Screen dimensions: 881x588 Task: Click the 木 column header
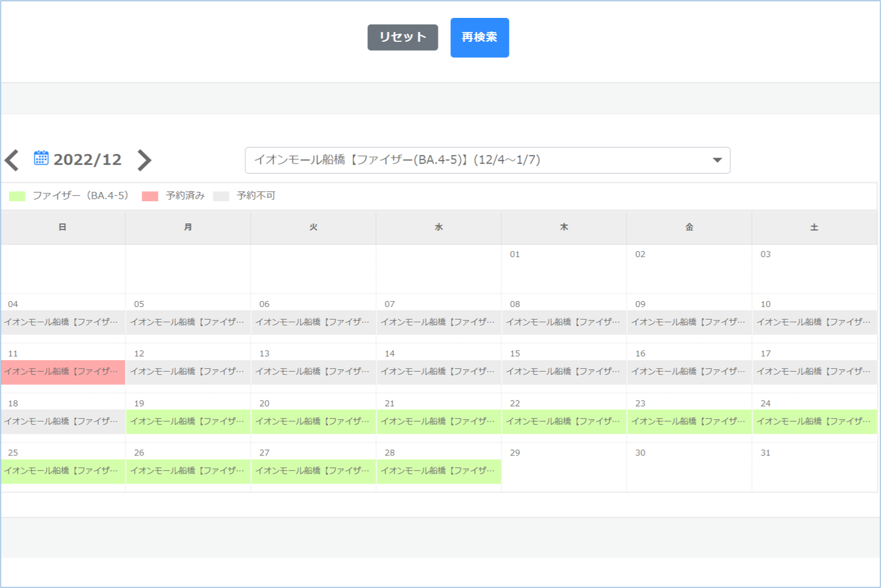(564, 228)
